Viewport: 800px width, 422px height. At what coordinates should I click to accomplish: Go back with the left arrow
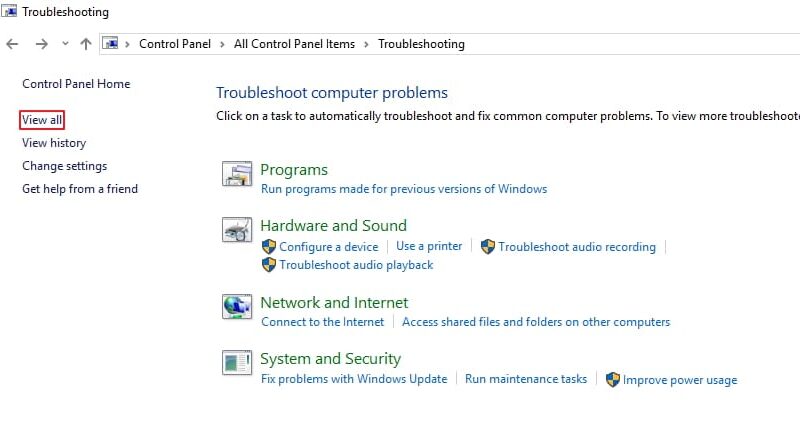point(12,44)
